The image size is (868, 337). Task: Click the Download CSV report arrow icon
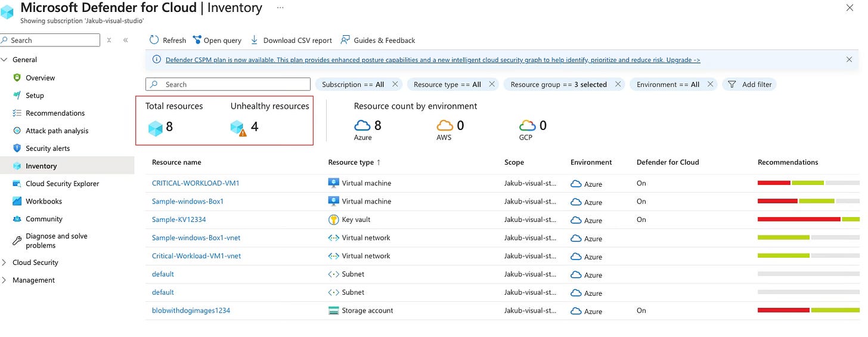pos(254,40)
